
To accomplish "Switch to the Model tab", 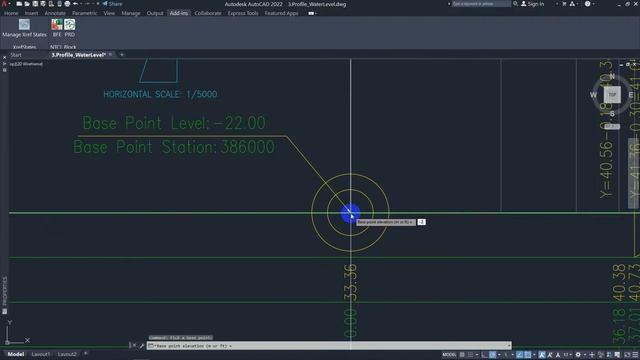I will tap(16, 354).
